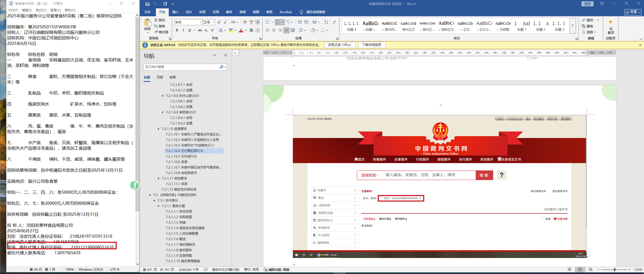Open the navigation pane options dropdown
644x274 pixels.
tap(215, 55)
